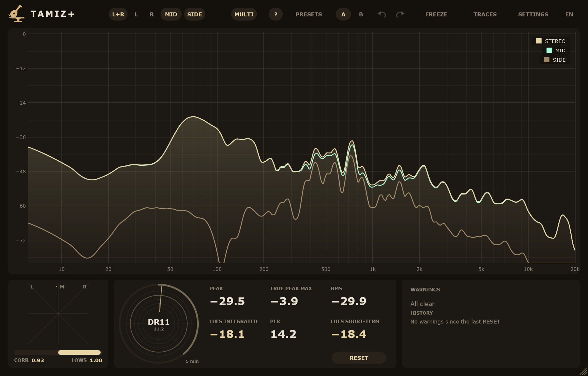This screenshot has height=376, width=588.
Task: Click the FREEZE button
Action: pos(436,14)
